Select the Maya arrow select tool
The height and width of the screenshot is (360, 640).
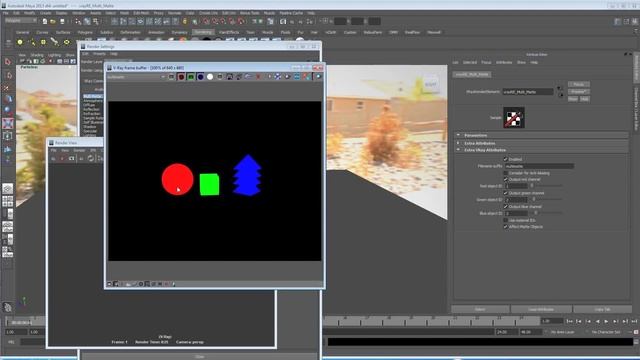(x=8, y=62)
